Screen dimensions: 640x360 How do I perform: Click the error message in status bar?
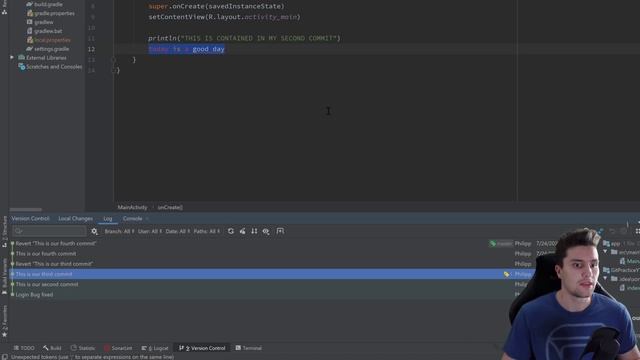tap(93, 357)
